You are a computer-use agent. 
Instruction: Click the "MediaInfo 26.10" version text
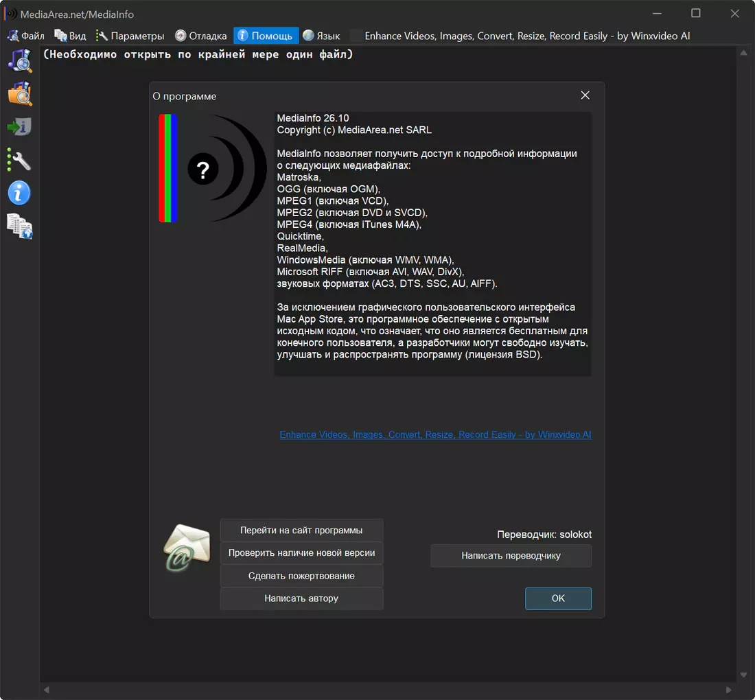pos(313,118)
